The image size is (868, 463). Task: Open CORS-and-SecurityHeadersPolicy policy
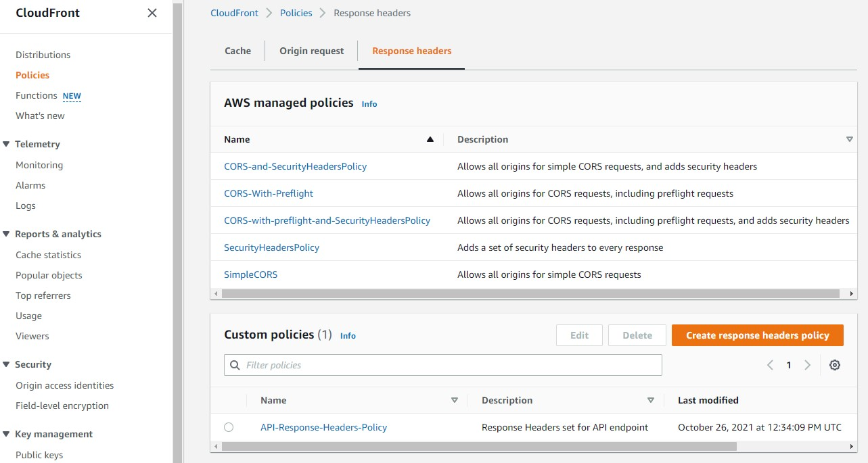click(296, 166)
